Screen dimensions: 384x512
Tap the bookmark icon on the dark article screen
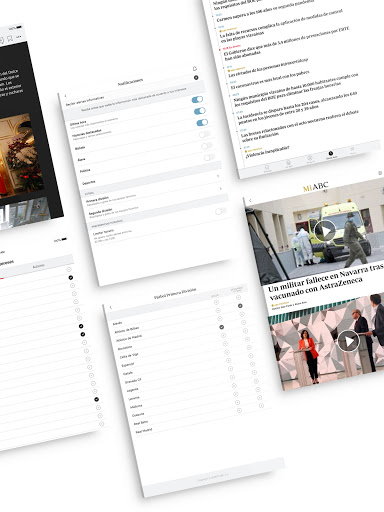click(10, 39)
